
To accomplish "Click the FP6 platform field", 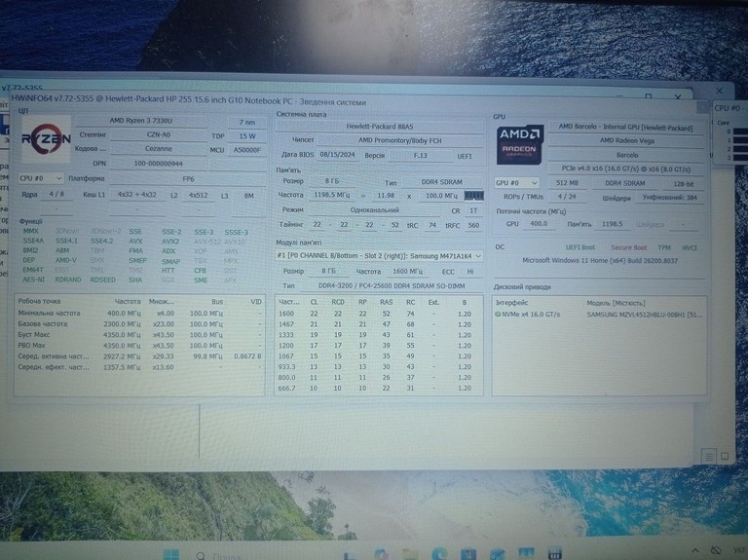I will [188, 179].
